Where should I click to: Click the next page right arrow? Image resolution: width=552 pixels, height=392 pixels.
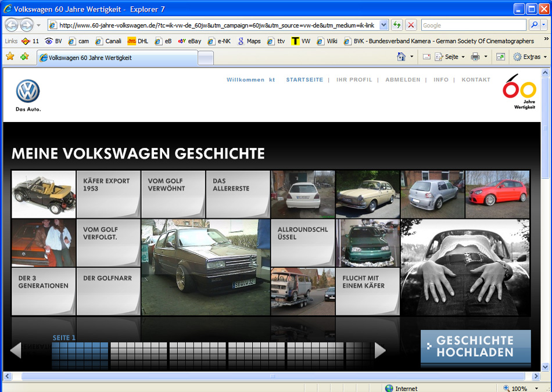click(380, 350)
